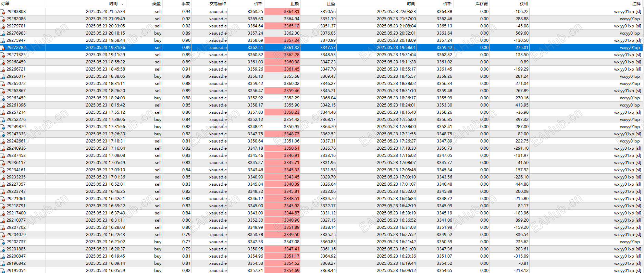The height and width of the screenshot is (273, 644).
Task: Click the open price 3363.25
Action: [x=256, y=12]
